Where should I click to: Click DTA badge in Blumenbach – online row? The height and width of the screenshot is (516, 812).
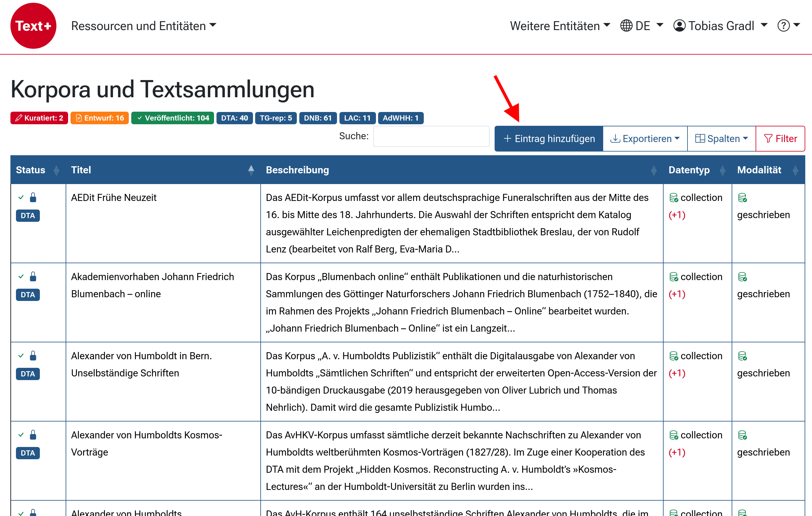tap(28, 295)
